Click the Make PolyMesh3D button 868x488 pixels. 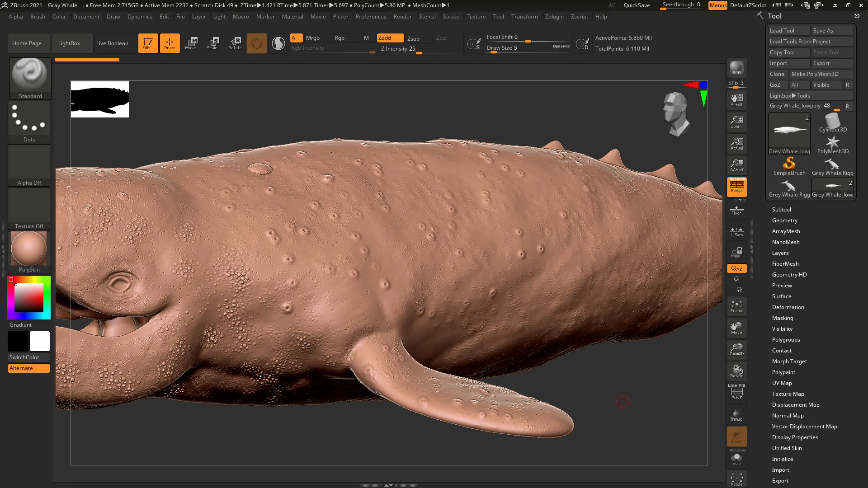[x=821, y=74]
